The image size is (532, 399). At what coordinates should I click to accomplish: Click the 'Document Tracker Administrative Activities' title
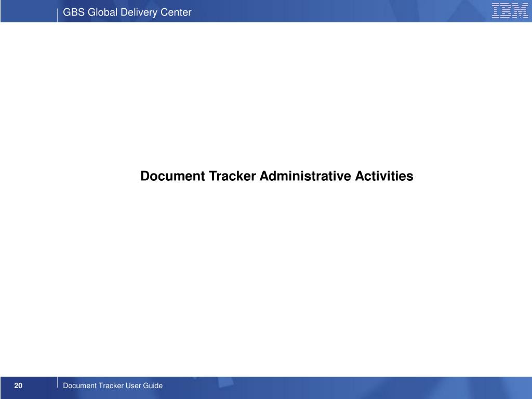click(277, 176)
